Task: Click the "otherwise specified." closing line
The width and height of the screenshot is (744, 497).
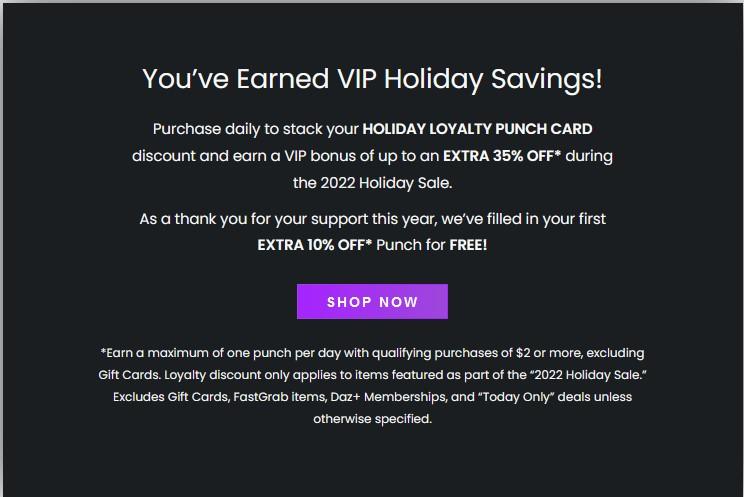Action: 372,419
